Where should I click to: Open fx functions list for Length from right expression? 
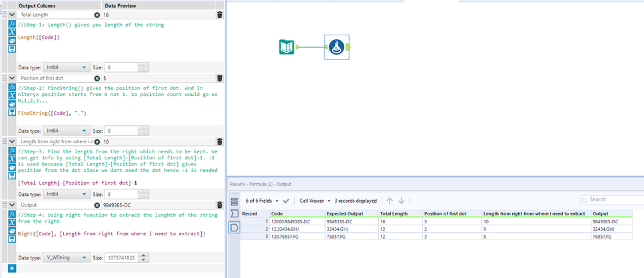pos(13,151)
